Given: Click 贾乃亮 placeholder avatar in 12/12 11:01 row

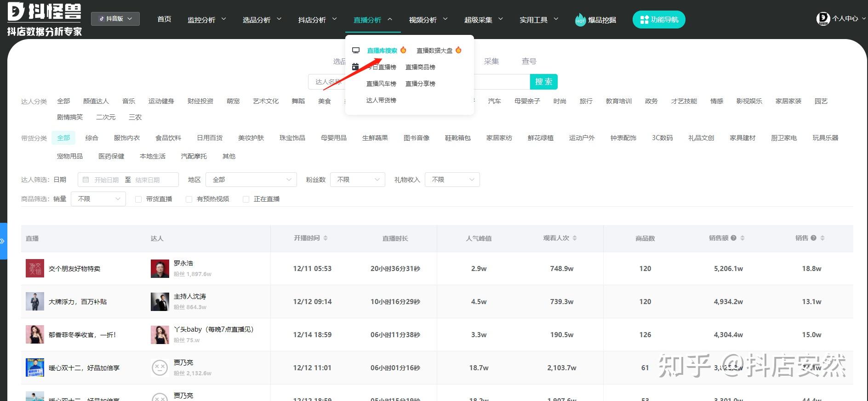Looking at the screenshot, I should [x=160, y=368].
